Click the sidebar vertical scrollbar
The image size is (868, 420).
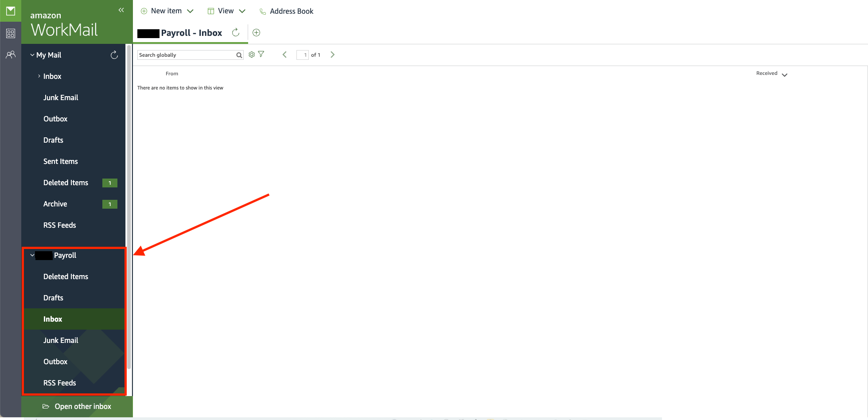click(129, 206)
